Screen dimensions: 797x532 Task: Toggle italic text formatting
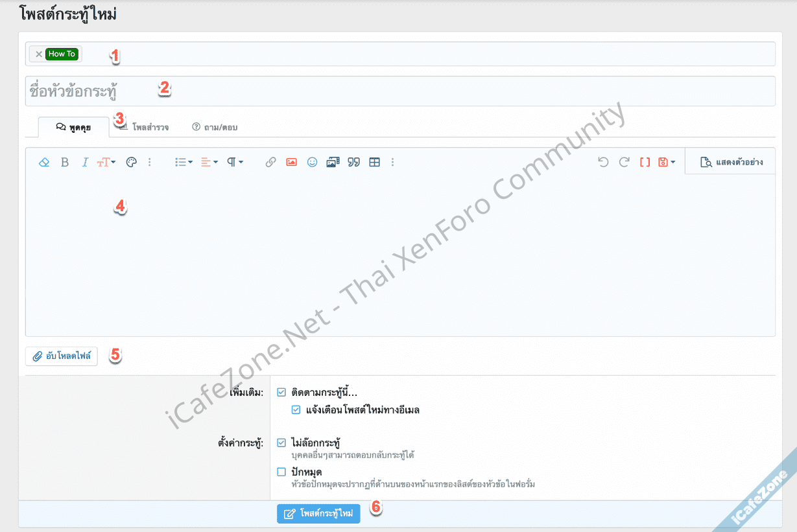point(84,162)
